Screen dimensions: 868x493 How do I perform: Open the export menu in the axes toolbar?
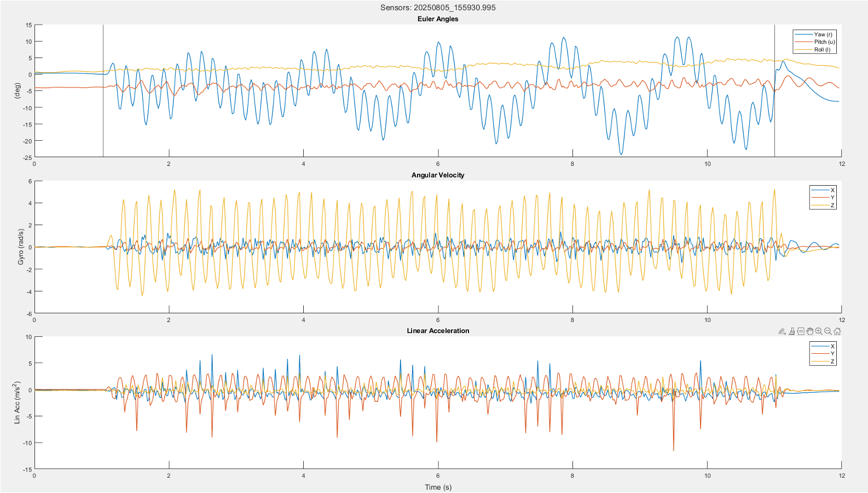tap(782, 331)
